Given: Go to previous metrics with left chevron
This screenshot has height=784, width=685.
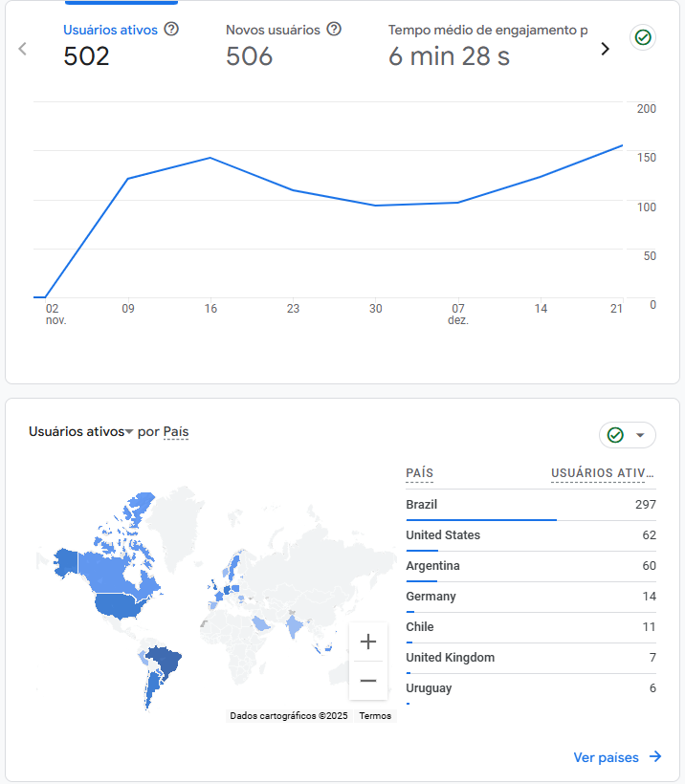Looking at the screenshot, I should coord(22,49).
